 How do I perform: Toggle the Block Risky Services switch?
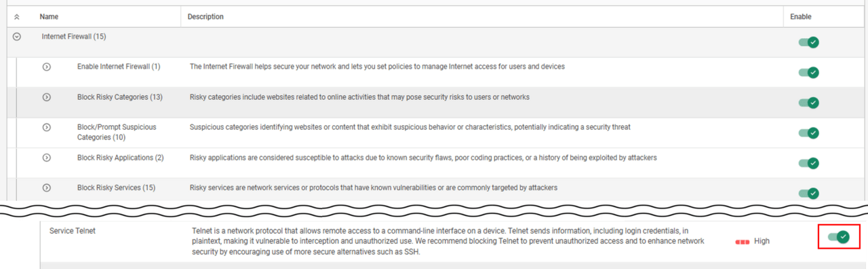tap(809, 194)
